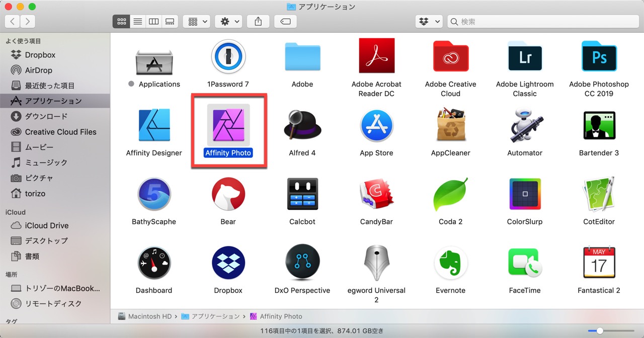Select the Dropbox app icon in grid

click(x=228, y=263)
